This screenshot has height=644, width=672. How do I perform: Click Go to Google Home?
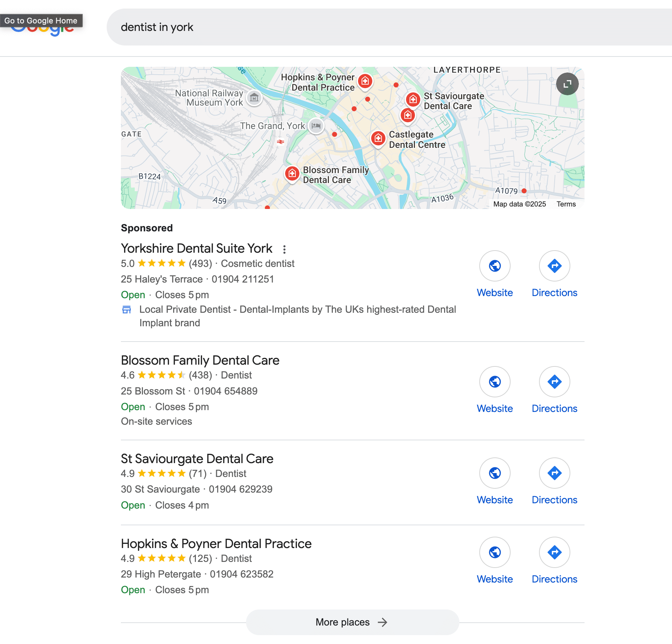[42, 21]
